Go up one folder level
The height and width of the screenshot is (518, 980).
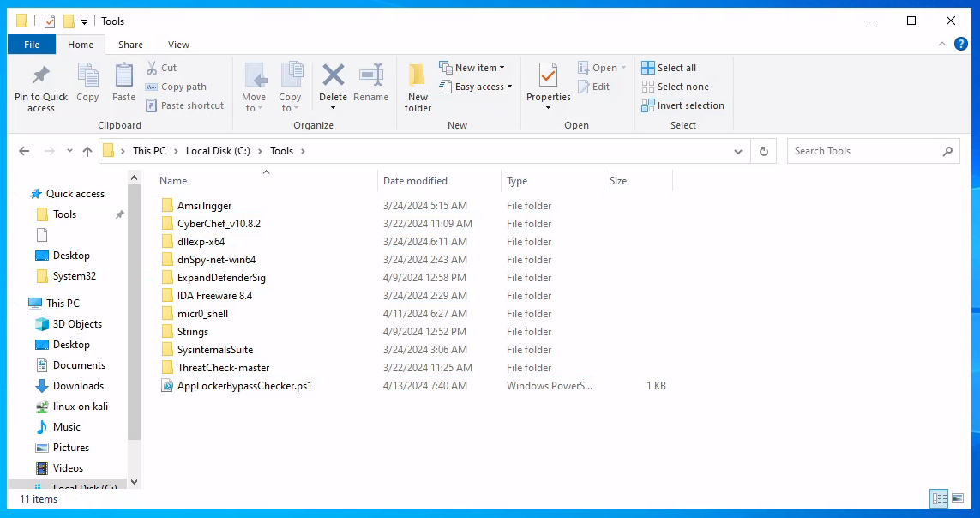click(87, 151)
